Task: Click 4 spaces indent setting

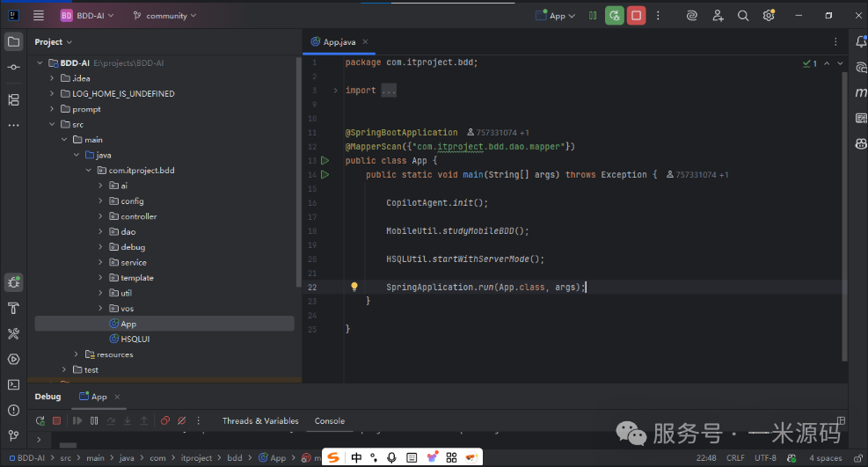Action: pyautogui.click(x=826, y=458)
